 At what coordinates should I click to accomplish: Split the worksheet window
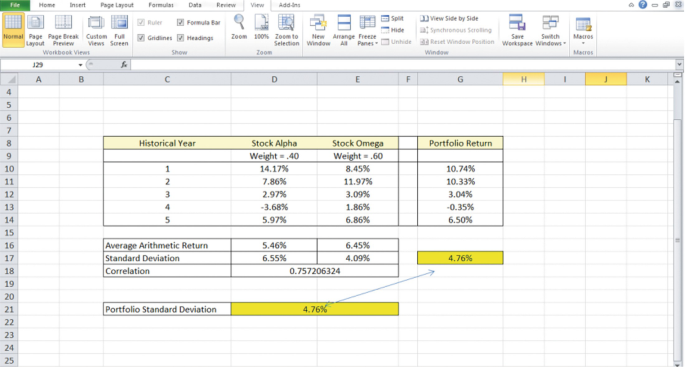(x=392, y=18)
